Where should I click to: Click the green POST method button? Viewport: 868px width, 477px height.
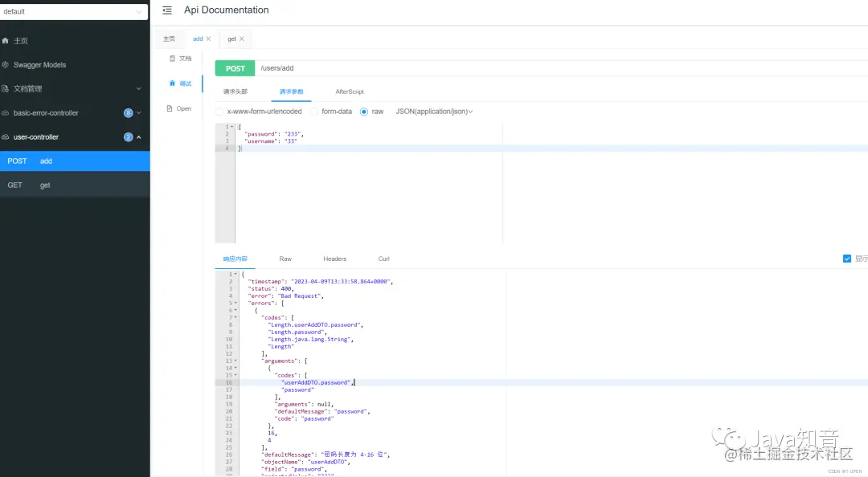click(x=235, y=68)
